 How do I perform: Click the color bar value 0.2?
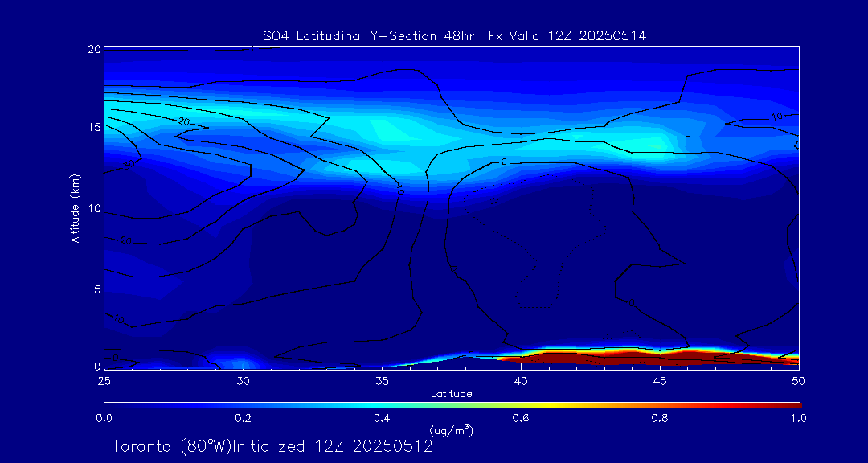[x=243, y=418]
